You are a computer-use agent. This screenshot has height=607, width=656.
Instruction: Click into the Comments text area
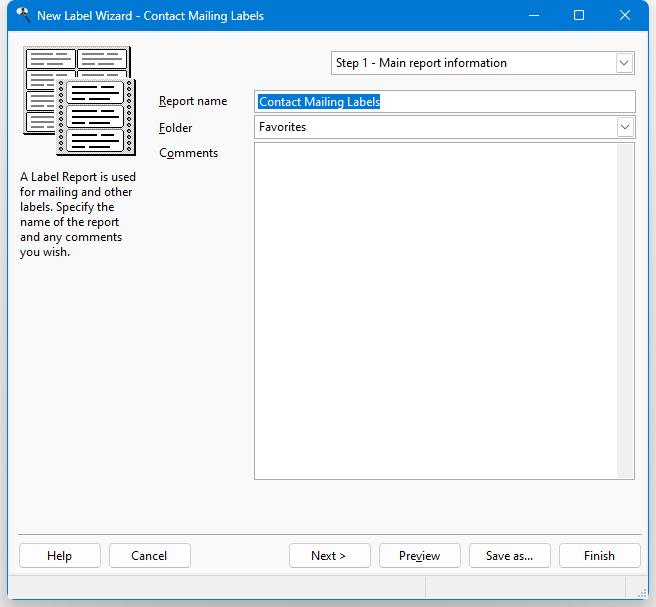[435, 310]
